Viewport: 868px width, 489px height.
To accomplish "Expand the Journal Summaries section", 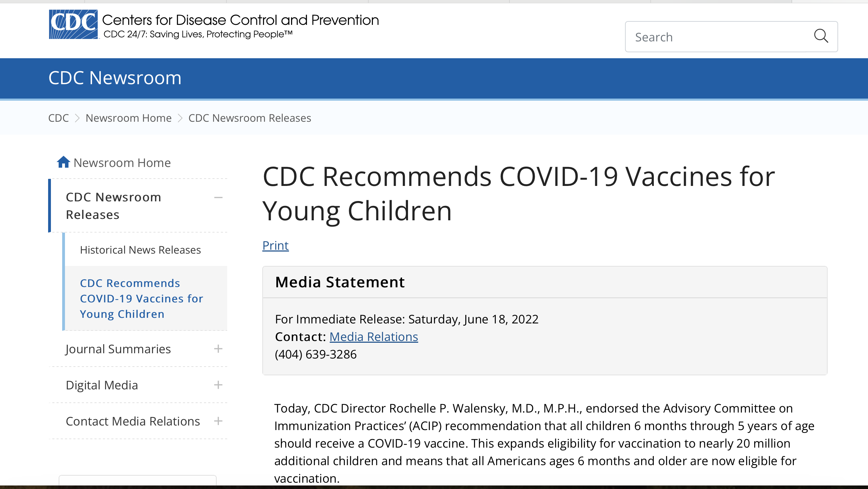I will click(x=218, y=349).
